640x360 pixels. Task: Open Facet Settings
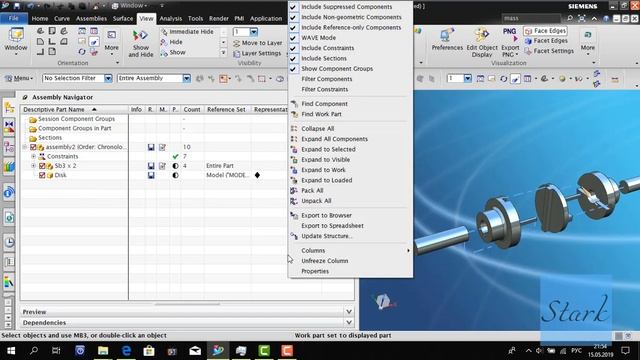(x=549, y=51)
